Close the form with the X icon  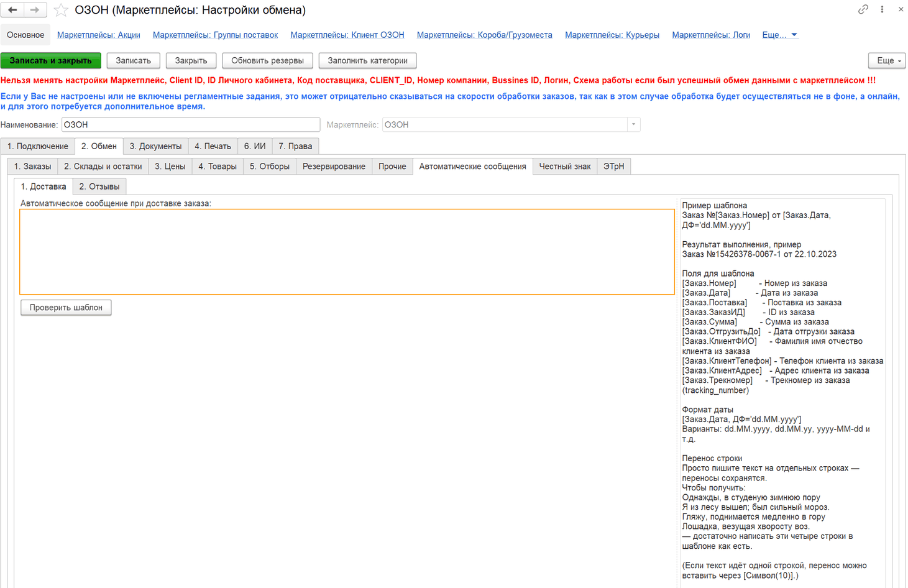901,9
